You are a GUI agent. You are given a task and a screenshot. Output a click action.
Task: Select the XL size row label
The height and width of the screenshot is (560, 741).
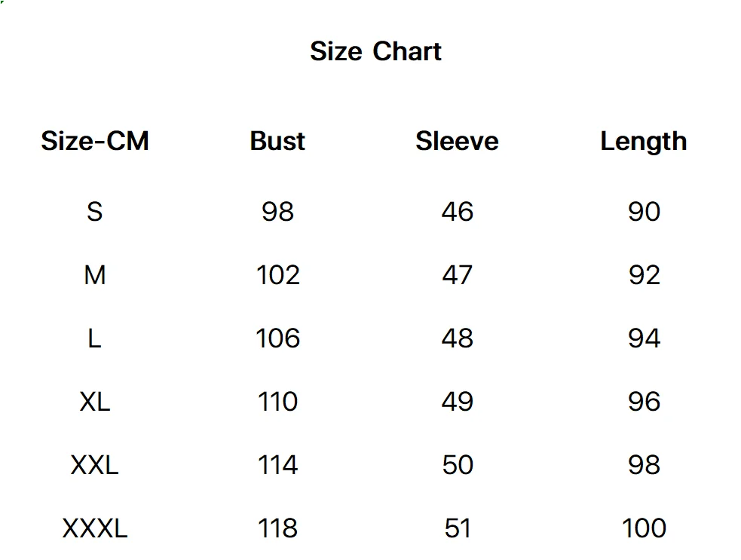(95, 402)
